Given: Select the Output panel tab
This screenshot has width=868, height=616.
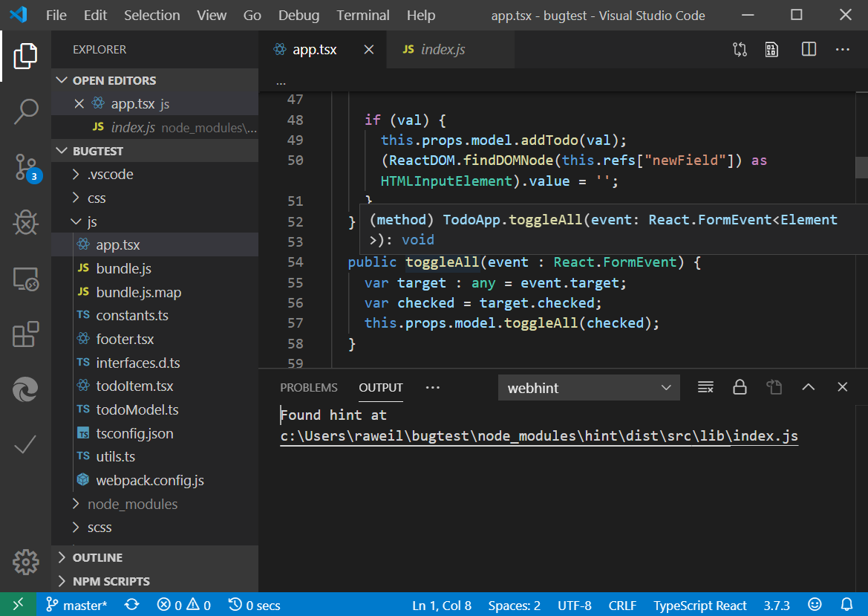Looking at the screenshot, I should (x=380, y=387).
